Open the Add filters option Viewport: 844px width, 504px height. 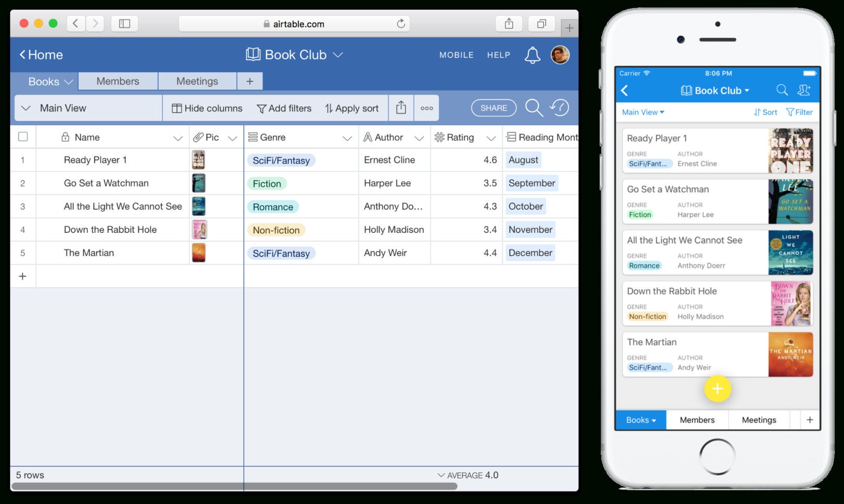tap(284, 108)
